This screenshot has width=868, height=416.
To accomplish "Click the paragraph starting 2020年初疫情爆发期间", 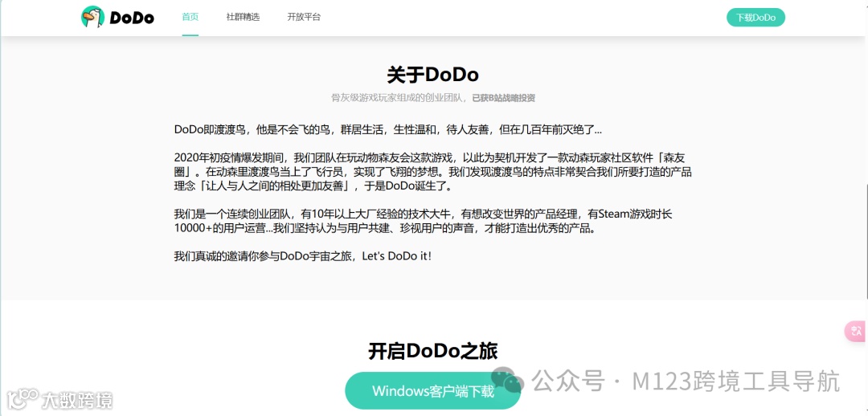I will click(x=433, y=172).
